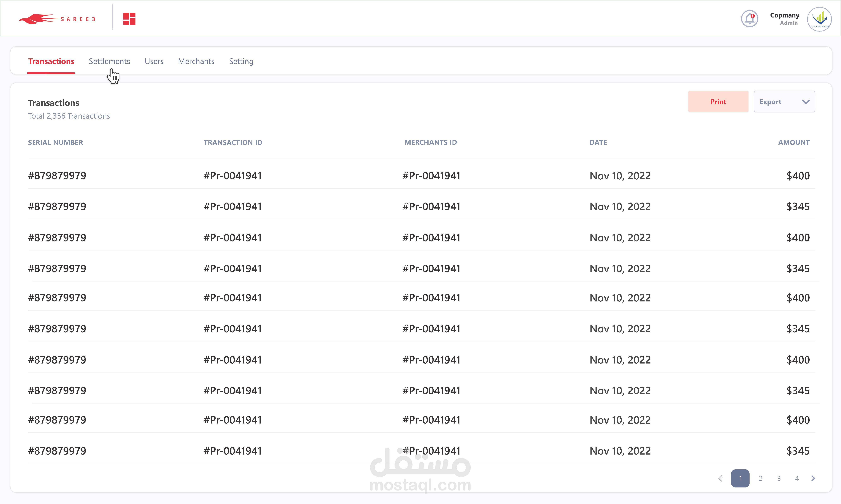The image size is (841, 504).
Task: Go to page 2
Action: (760, 478)
